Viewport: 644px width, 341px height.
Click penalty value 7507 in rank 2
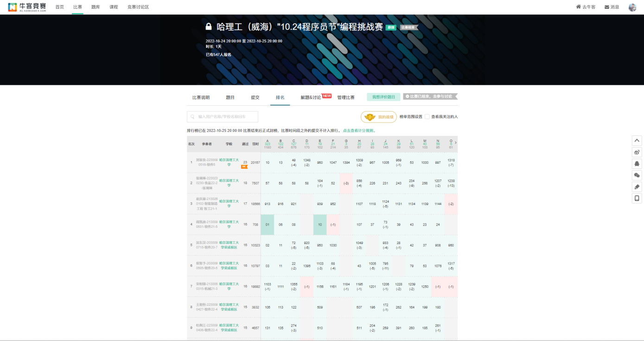(255, 183)
